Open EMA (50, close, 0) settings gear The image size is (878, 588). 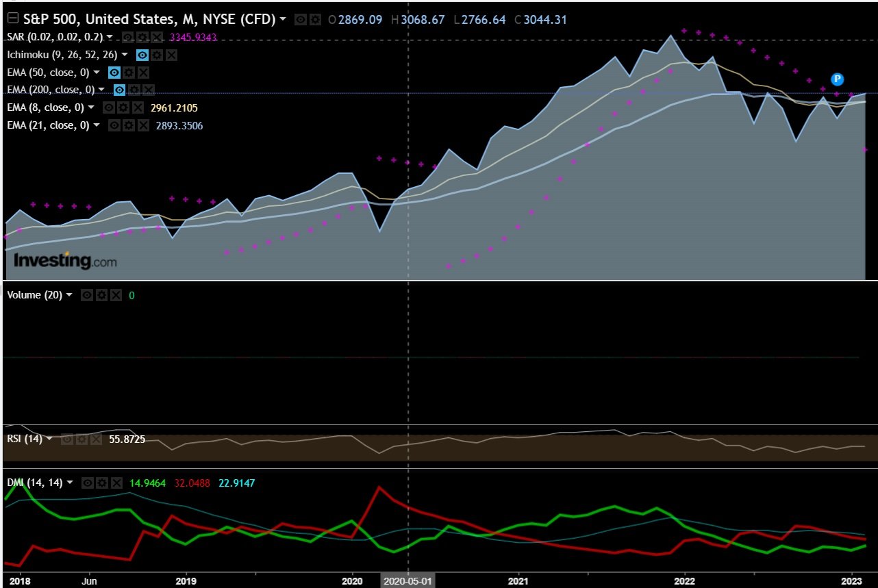point(129,73)
